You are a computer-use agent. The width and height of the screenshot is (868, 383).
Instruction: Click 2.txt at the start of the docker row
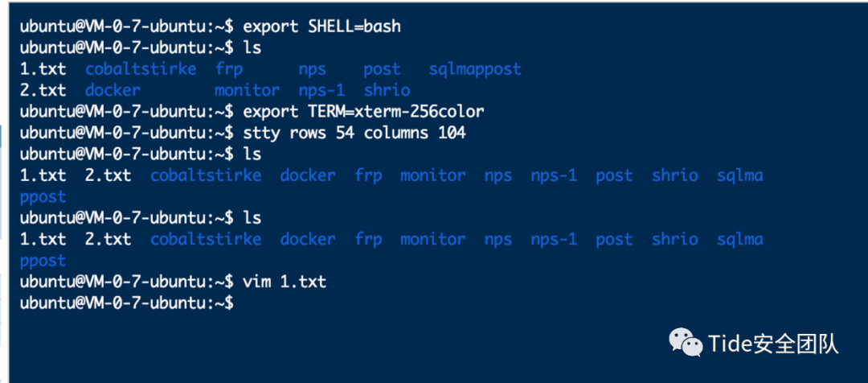(43, 90)
